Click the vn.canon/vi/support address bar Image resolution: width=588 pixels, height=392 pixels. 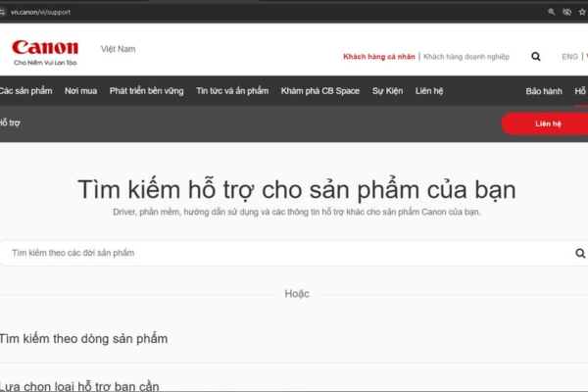point(40,12)
